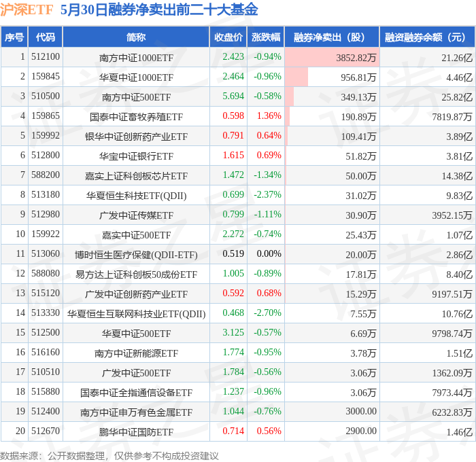The image size is (476, 462).
Task: Select the name 南方中证1000ETF
Action: tap(136, 58)
